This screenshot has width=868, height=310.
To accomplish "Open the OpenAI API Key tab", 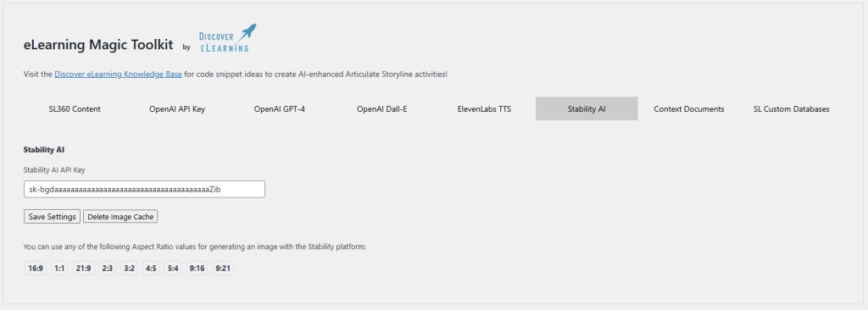I will click(x=177, y=109).
